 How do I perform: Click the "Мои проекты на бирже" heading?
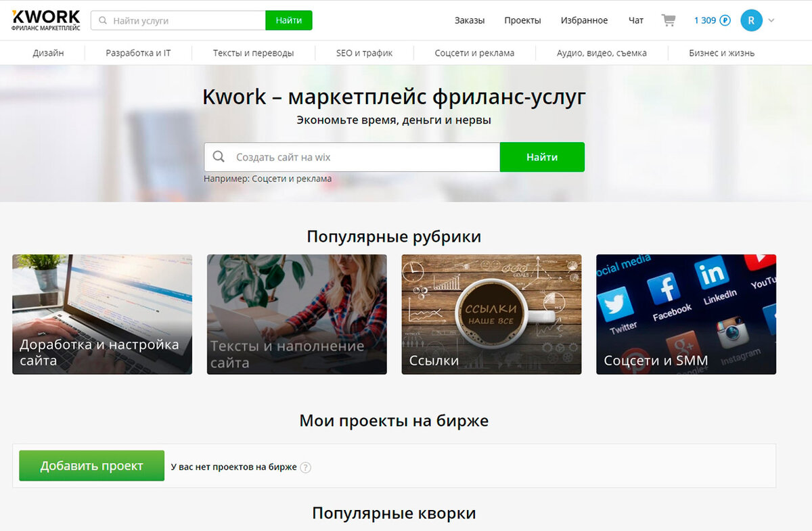pyautogui.click(x=394, y=421)
